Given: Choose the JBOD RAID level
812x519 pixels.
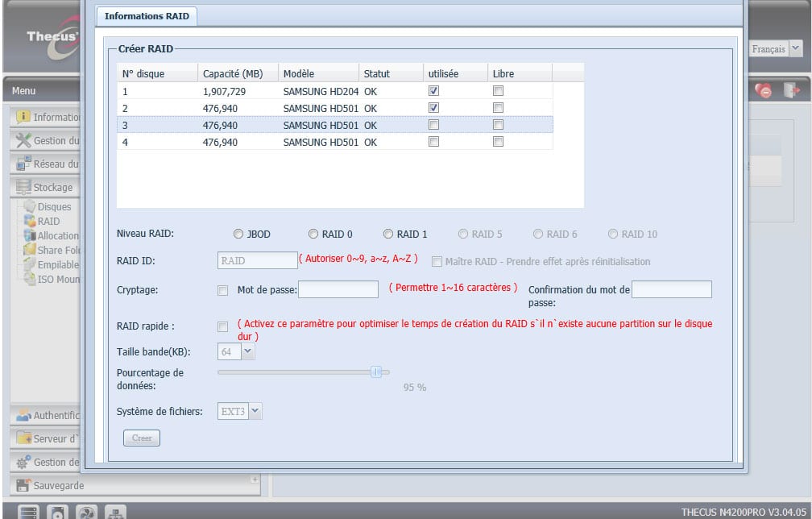Looking at the screenshot, I should click(x=238, y=235).
